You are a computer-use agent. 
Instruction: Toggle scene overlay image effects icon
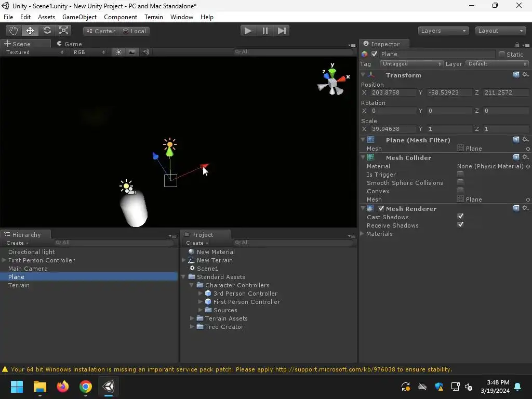pos(132,52)
